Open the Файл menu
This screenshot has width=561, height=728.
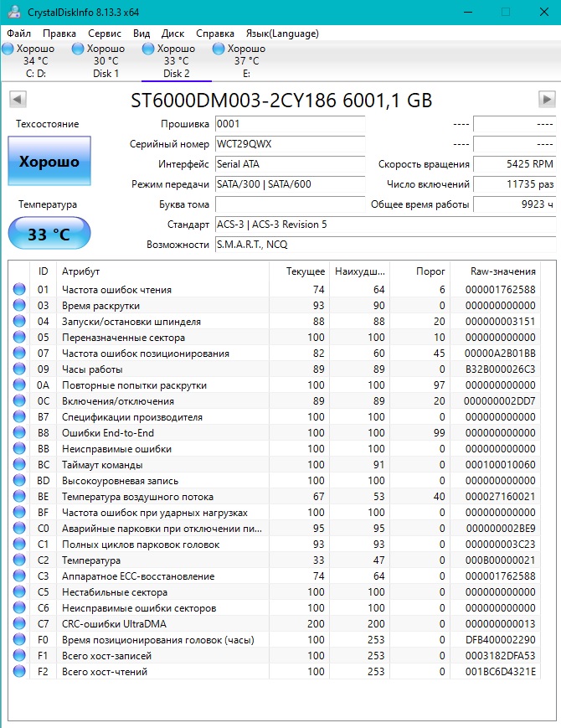tap(18, 34)
